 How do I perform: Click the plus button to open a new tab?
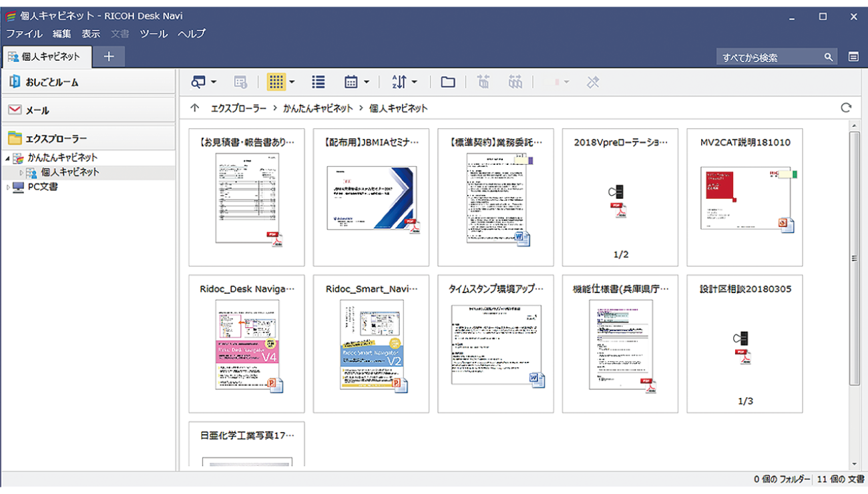pos(108,57)
